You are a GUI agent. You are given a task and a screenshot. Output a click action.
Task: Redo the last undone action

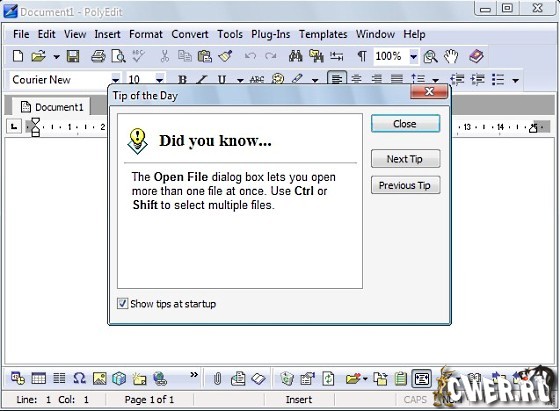coord(271,56)
